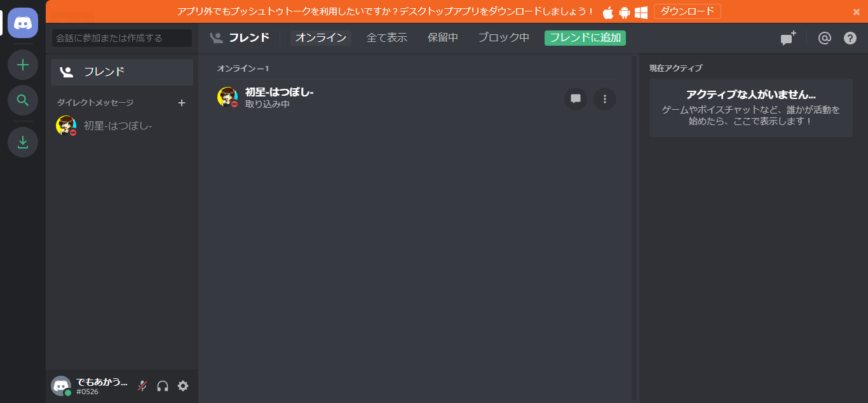The height and width of the screenshot is (403, 868).
Task: Add a server with the plus icon
Action: [x=23, y=65]
